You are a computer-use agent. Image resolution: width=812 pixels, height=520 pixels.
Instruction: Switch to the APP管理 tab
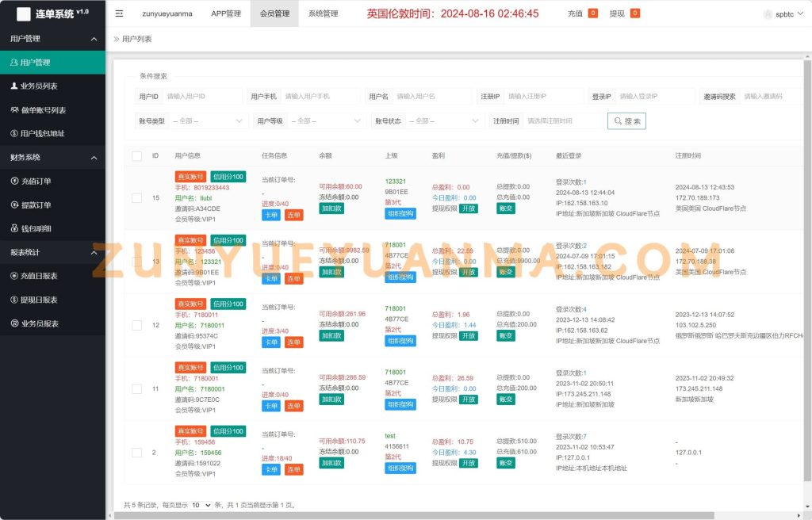coord(226,13)
